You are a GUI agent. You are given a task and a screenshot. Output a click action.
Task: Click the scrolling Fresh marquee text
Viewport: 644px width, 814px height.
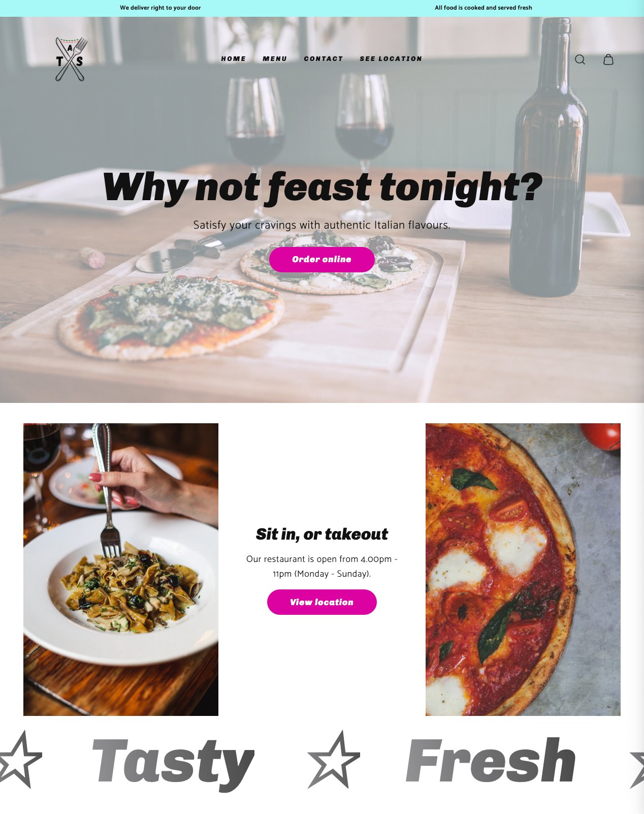491,761
